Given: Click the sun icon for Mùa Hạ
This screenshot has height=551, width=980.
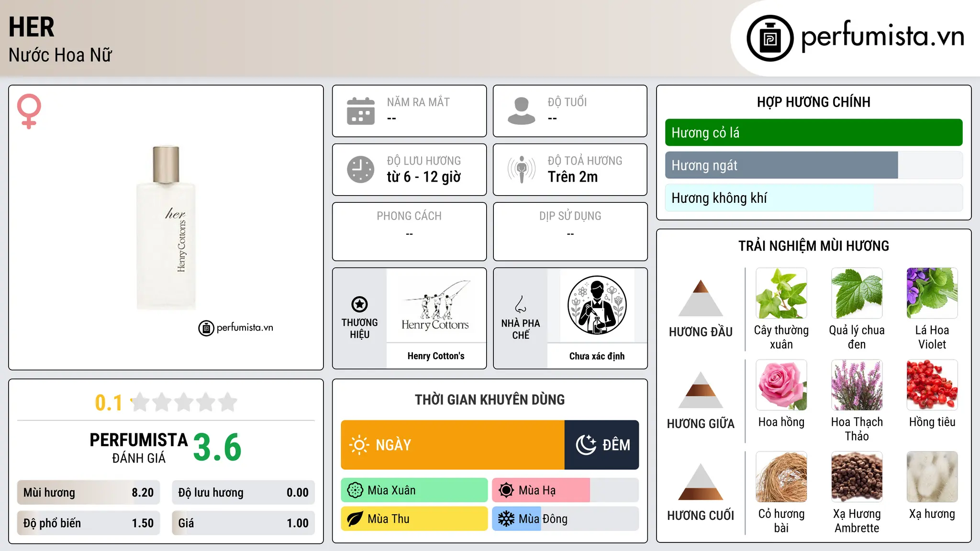Looking at the screenshot, I should 506,490.
